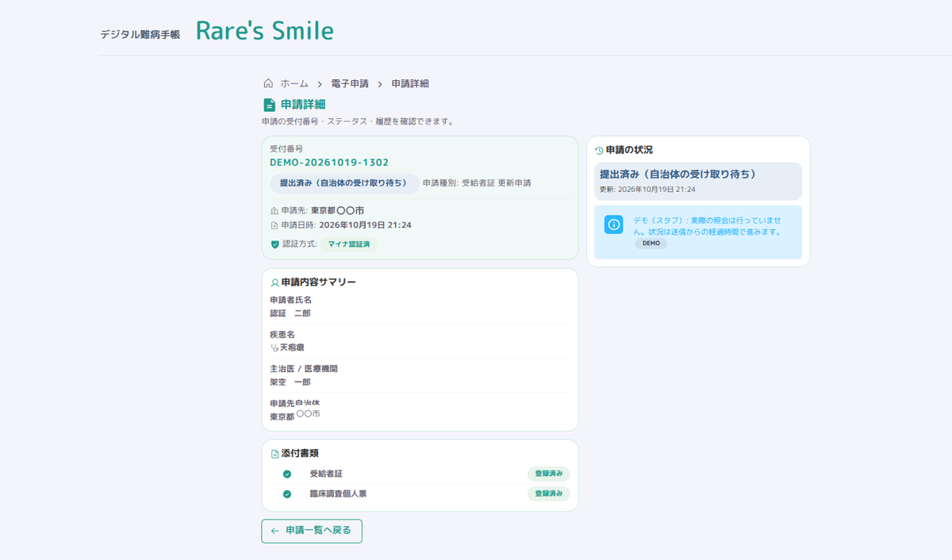The image size is (952, 560).
Task: Click history clock icon beside 申請の状況
Action: pyautogui.click(x=599, y=150)
